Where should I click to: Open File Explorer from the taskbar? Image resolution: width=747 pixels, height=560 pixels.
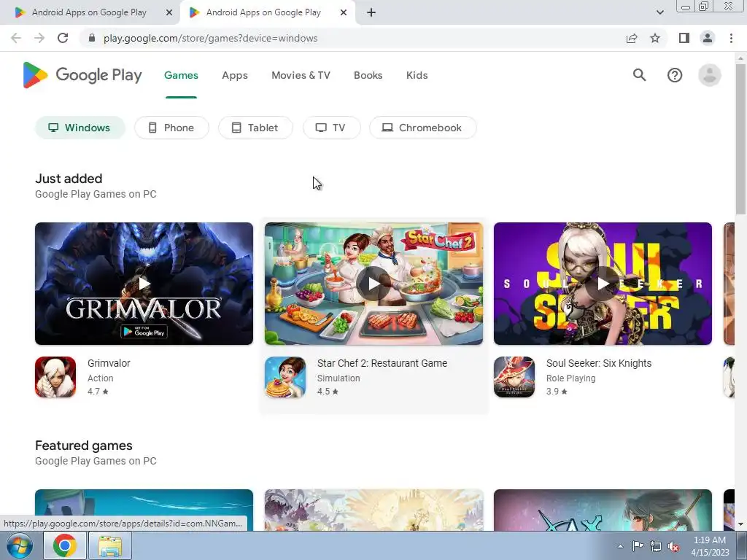[111, 545]
